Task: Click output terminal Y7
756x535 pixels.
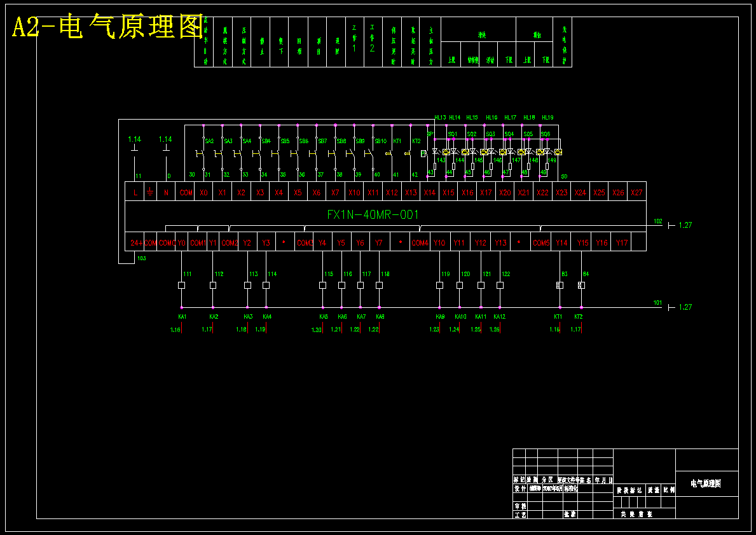Action: (379, 243)
